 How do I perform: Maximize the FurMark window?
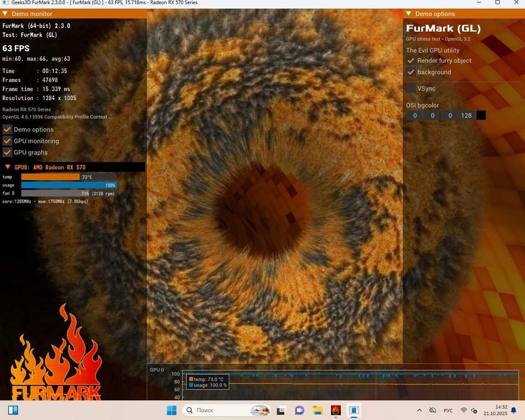click(497, 2)
